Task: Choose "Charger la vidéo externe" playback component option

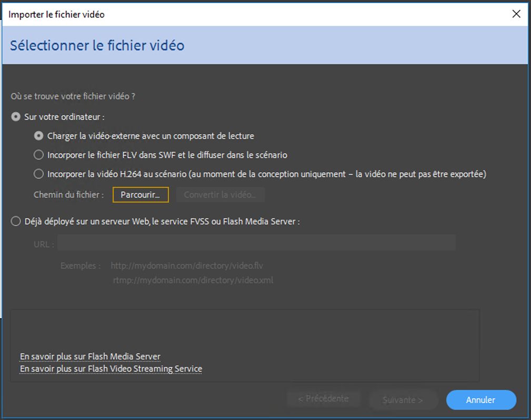Action: (38, 136)
